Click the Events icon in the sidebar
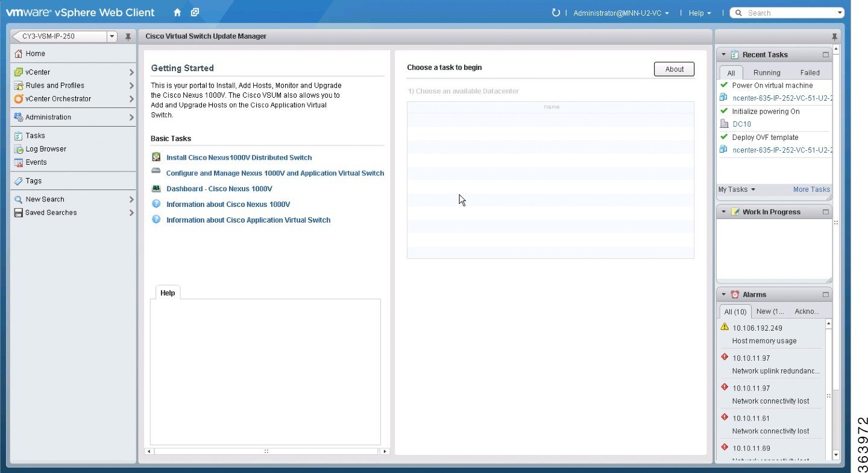The height and width of the screenshot is (473, 868). [19, 162]
